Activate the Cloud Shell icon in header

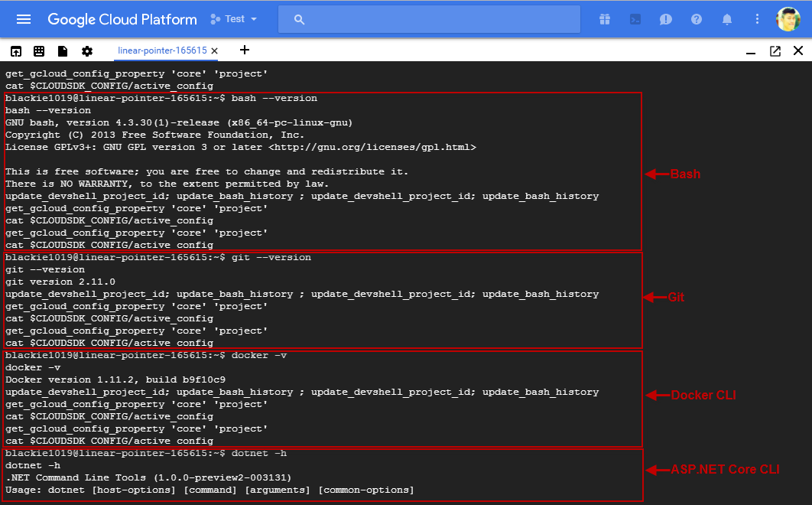click(x=635, y=19)
